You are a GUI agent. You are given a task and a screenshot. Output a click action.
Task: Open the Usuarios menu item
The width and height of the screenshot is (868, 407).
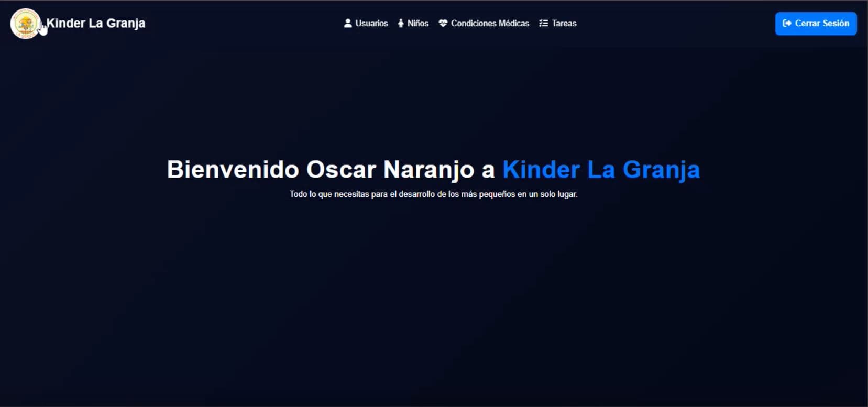(366, 23)
